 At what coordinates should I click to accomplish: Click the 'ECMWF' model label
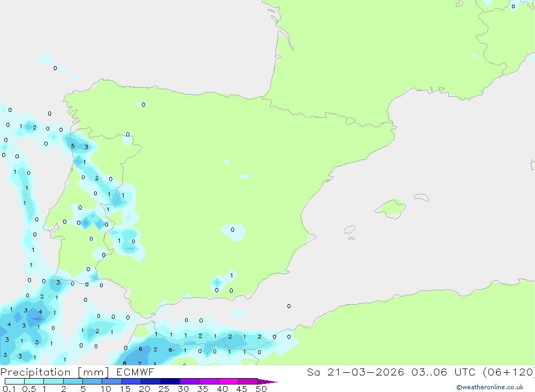point(135,372)
